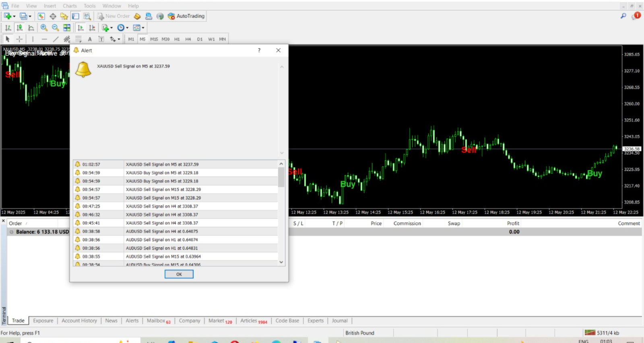This screenshot has height=343, width=644.
Task: Open the Insert menu
Action: (50, 6)
